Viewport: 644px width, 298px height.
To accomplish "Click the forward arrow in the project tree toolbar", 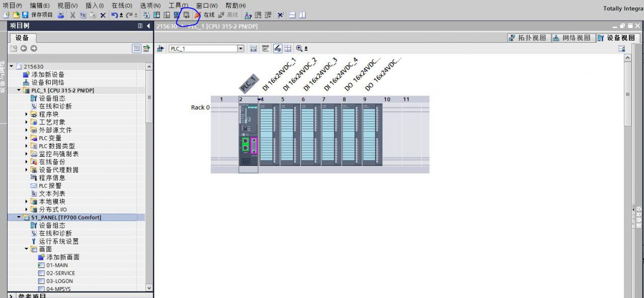I will point(34,48).
